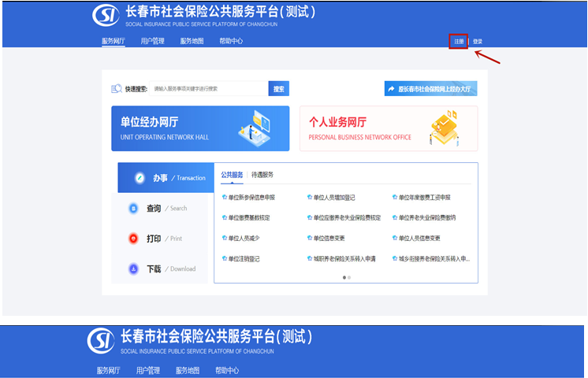The width and height of the screenshot is (588, 378).
Task: Click the star icon beside 单位缴费基数核定
Action: coord(225,217)
